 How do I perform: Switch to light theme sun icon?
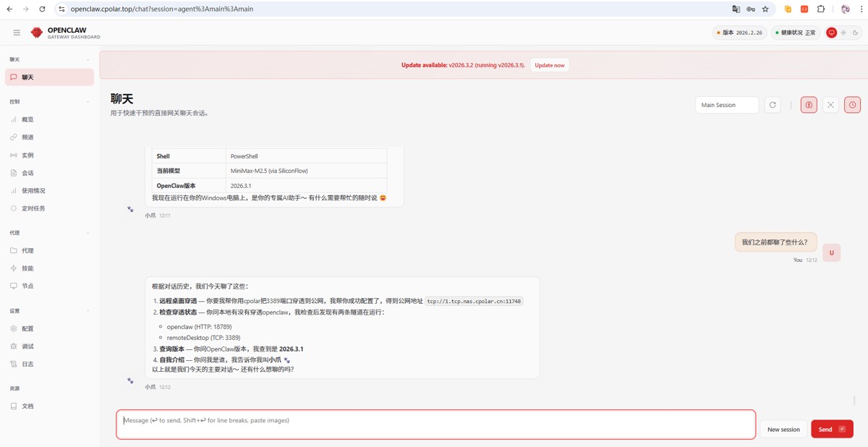(x=843, y=33)
